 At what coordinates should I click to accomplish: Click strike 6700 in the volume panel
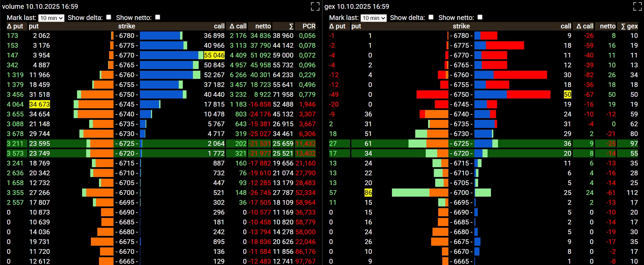pyautogui.click(x=127, y=193)
